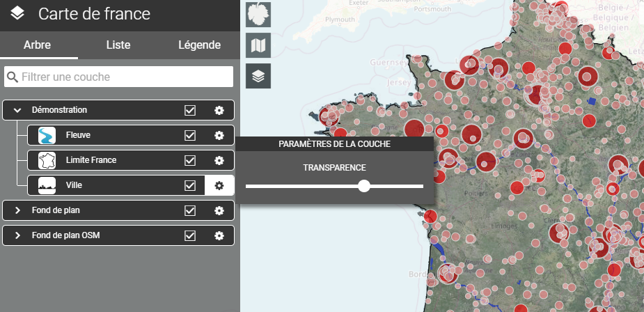Viewport: 644px width, 312px height.
Task: Toggle the layers stack map button
Action: (258, 76)
